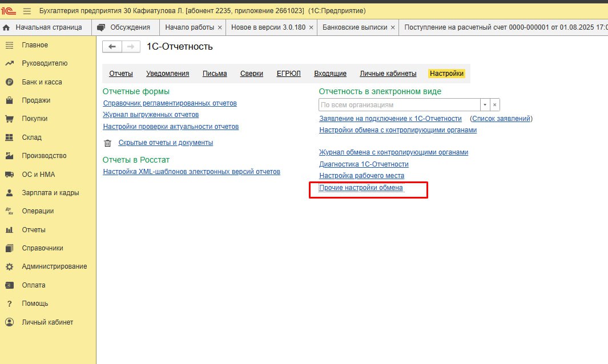Close the Новое в версии 3.0.180 tab
608x364 pixels.
(311, 27)
